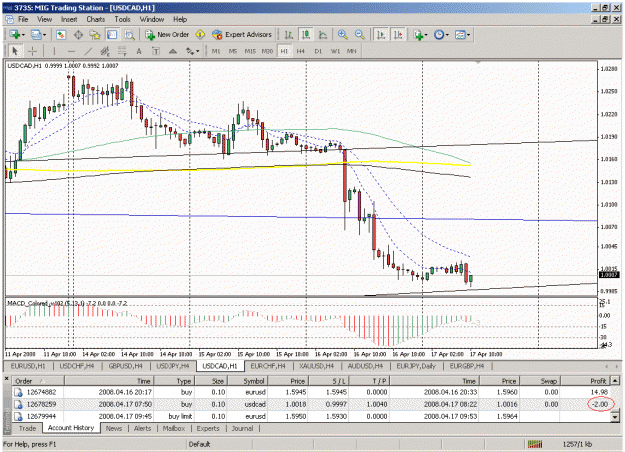Viewport: 625px width, 452px height.
Task: Switch to the XAUUSD,H4 chart tab
Action: (316, 366)
